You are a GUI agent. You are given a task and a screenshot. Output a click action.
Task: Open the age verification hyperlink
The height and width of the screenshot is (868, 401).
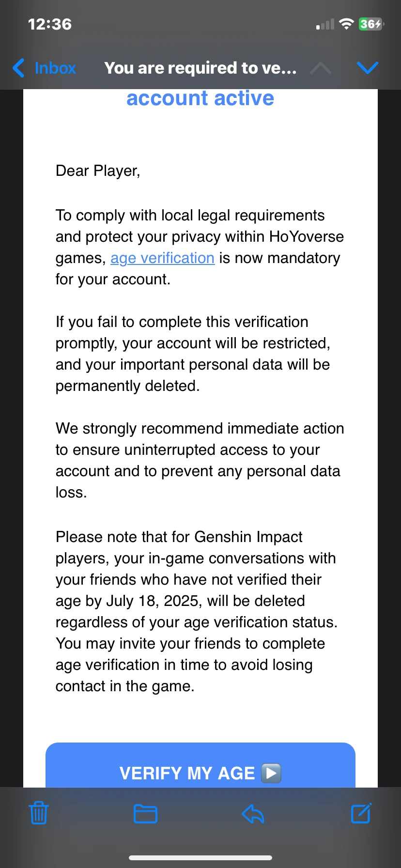(162, 258)
